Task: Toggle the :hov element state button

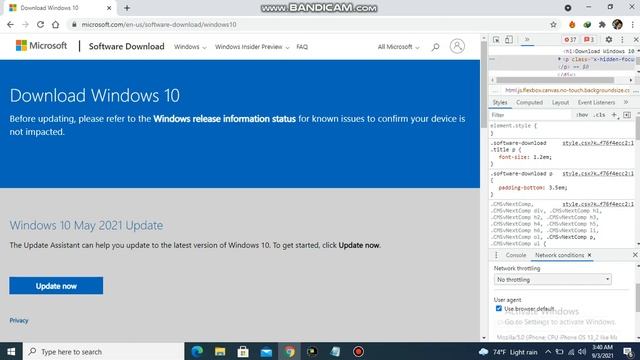Action: (x=582, y=115)
